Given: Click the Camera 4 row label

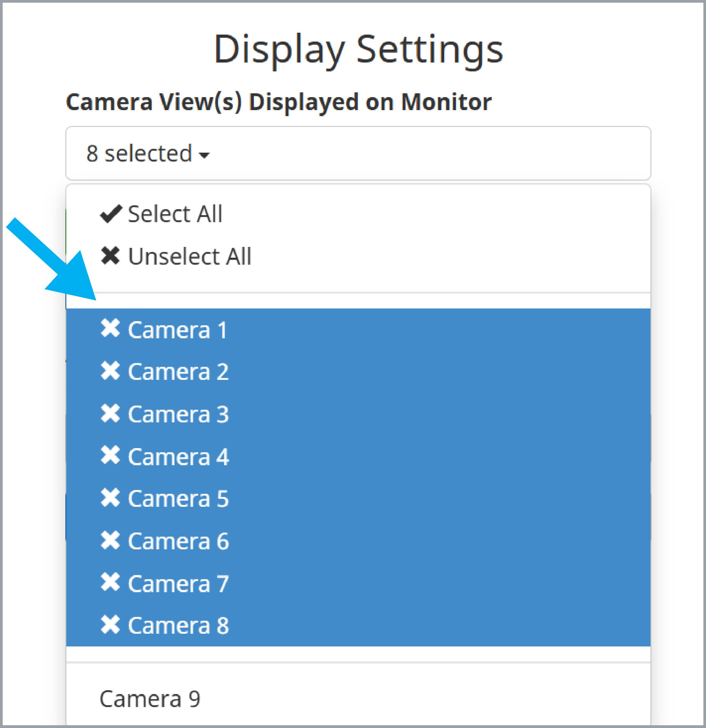Looking at the screenshot, I should (178, 456).
